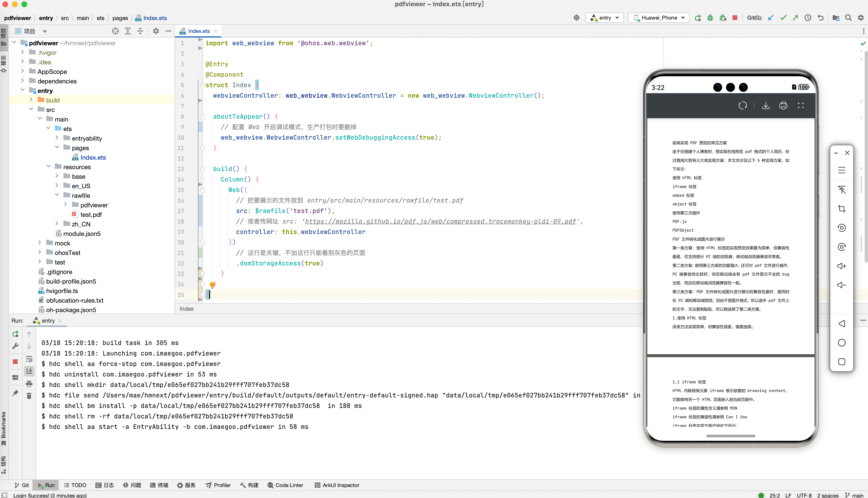Open the Profiler tool window tab
This screenshot has width=868, height=498.
(218, 485)
